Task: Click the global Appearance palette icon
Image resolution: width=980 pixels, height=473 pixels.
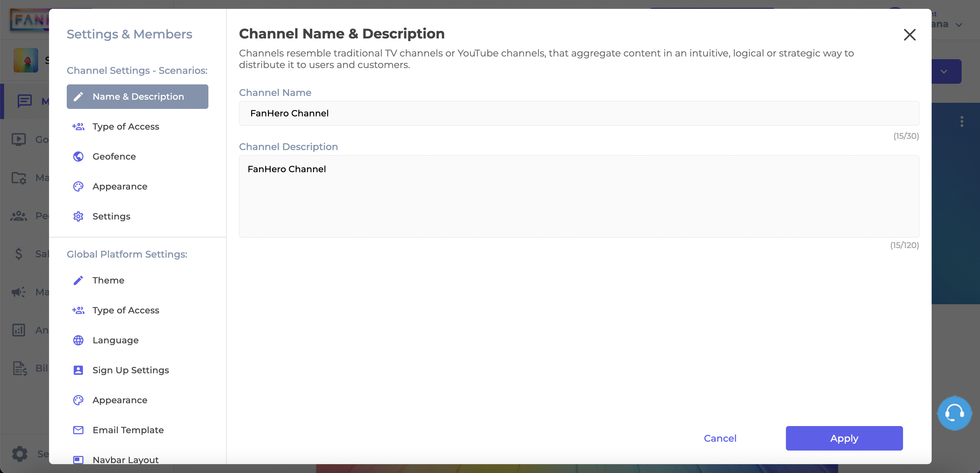Action: coord(78,400)
